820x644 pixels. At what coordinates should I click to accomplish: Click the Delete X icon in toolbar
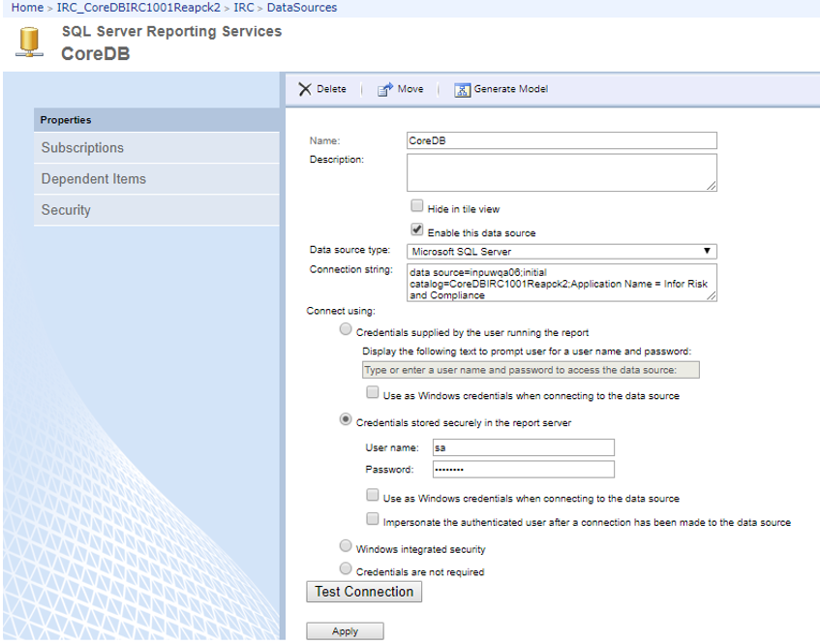pyautogui.click(x=305, y=89)
